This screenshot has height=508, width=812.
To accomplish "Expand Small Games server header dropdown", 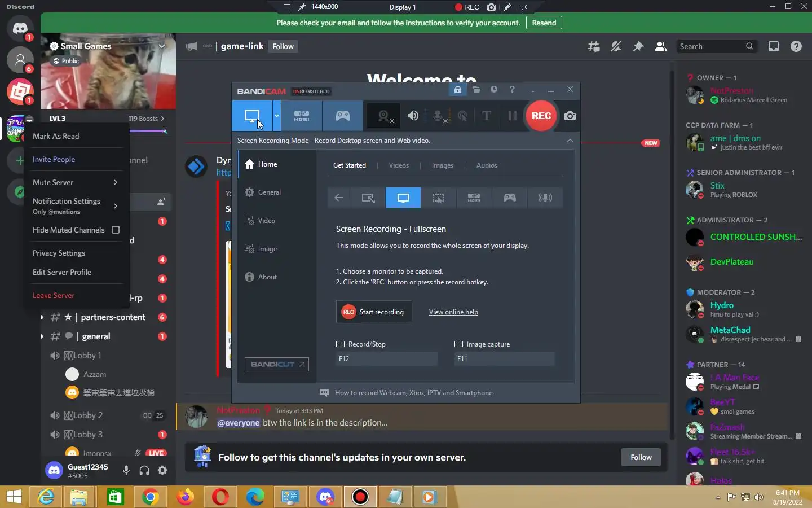I will [162, 46].
